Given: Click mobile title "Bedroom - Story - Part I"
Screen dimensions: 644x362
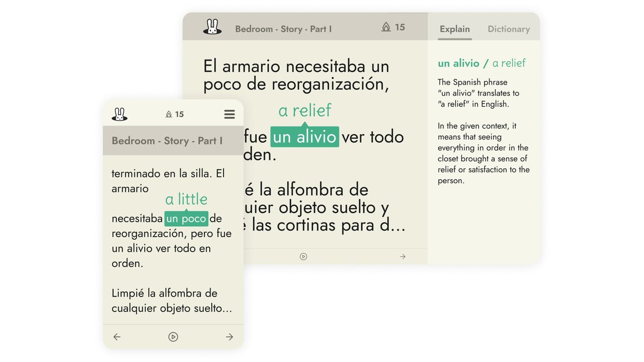Looking at the screenshot, I should [x=167, y=141].
